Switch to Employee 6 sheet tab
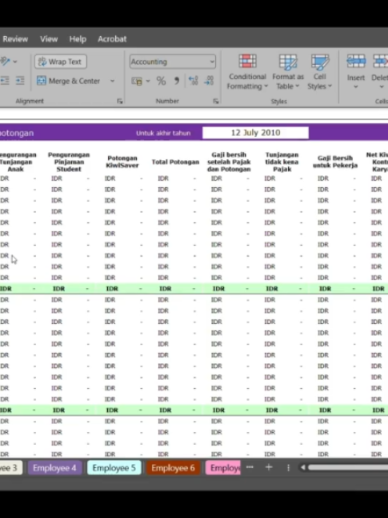This screenshot has height=518, width=388. [x=173, y=468]
